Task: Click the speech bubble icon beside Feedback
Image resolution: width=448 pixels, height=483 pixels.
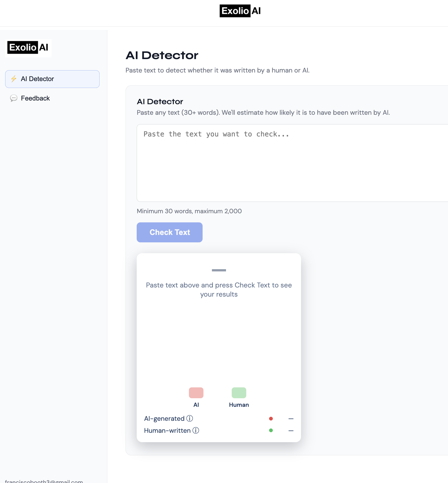Action: pyautogui.click(x=14, y=98)
